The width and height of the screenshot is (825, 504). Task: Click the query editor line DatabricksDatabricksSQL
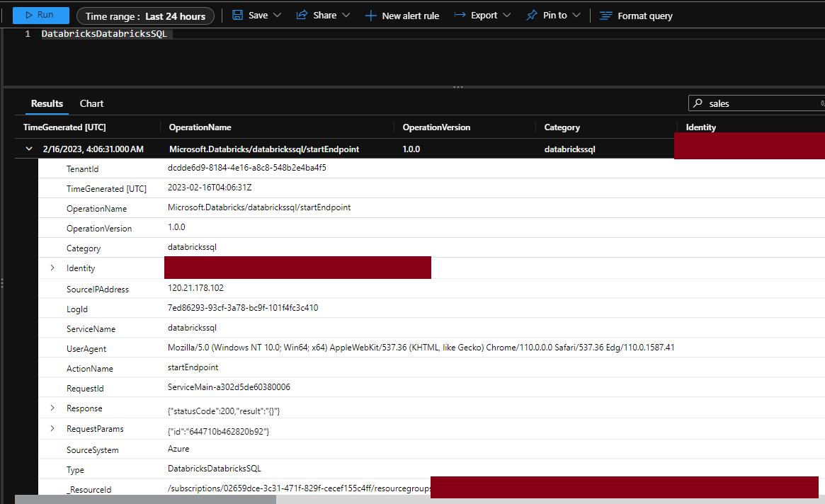point(104,34)
